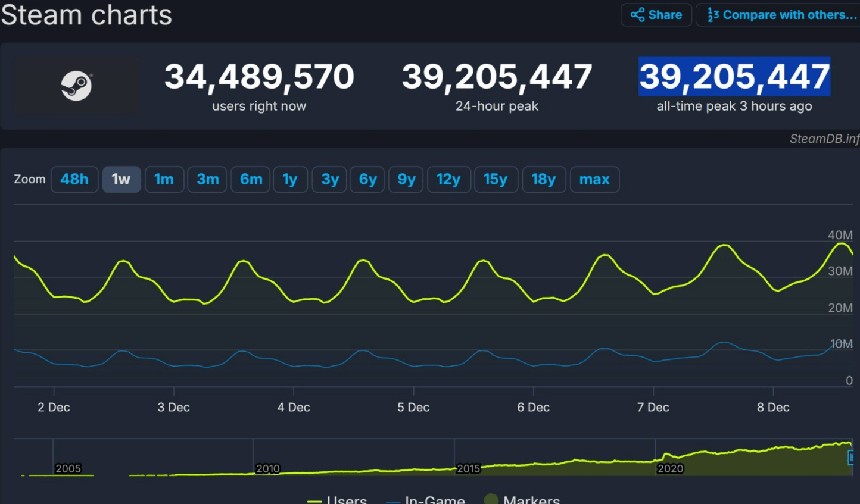The height and width of the screenshot is (504, 860).
Task: Set chart zoom to 3m
Action: (x=207, y=179)
